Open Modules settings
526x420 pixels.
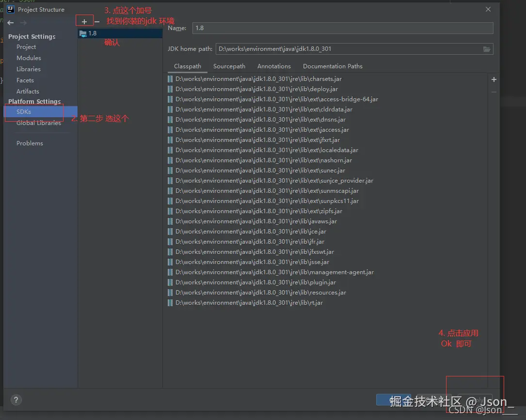tap(29, 58)
